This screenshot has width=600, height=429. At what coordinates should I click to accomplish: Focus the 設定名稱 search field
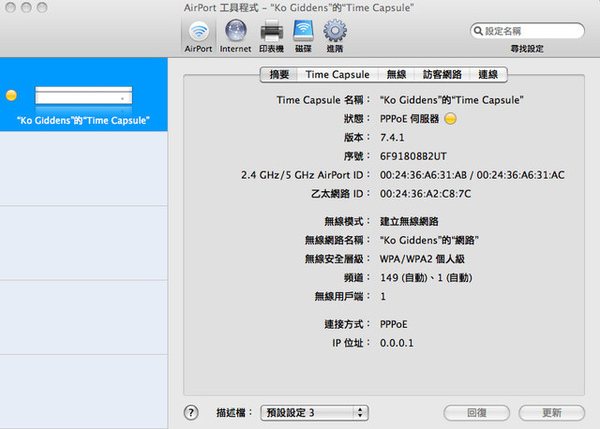pyautogui.click(x=527, y=31)
